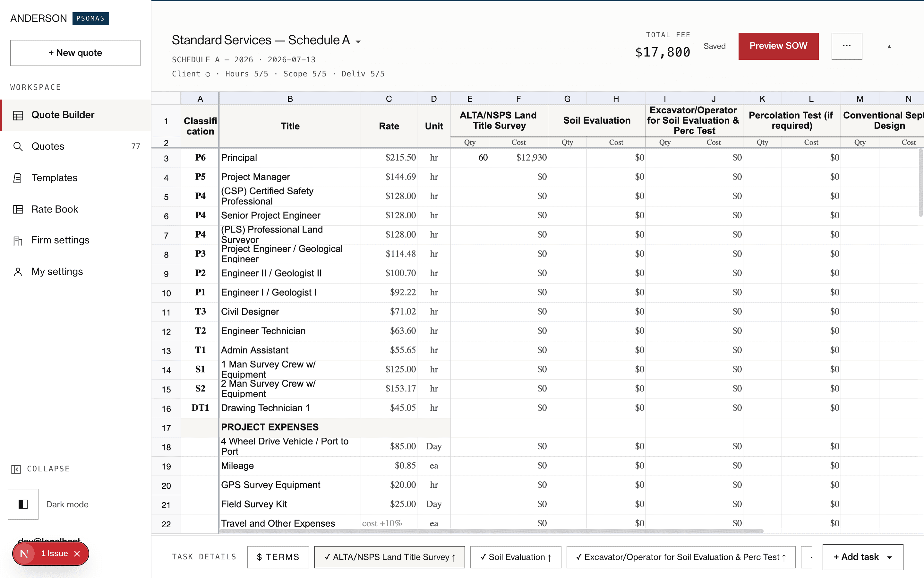Click the Quote Builder table icon
The width and height of the screenshot is (924, 578).
tap(18, 115)
